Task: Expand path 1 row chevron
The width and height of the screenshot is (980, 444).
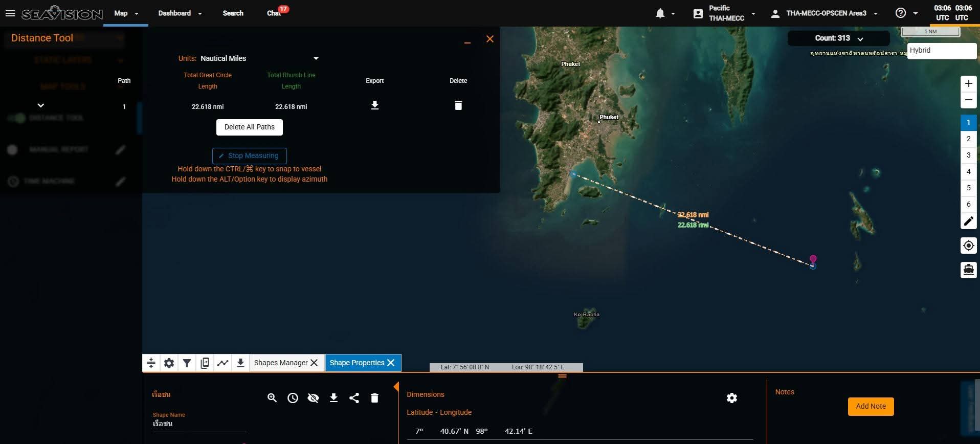Action: pos(41,106)
